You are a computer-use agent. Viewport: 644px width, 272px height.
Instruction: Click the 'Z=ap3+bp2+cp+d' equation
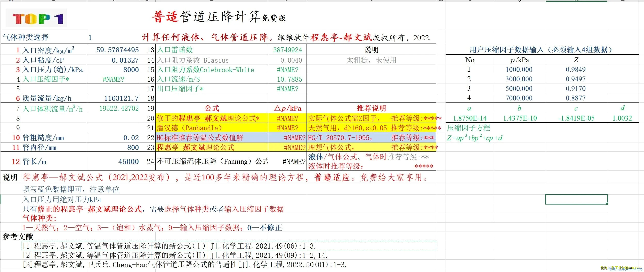(x=474, y=138)
